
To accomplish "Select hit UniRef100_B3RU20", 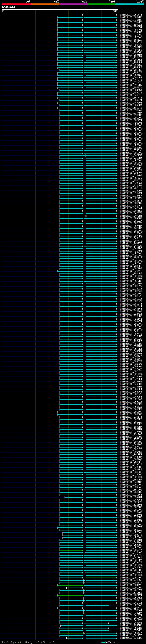I will click(x=131, y=364).
